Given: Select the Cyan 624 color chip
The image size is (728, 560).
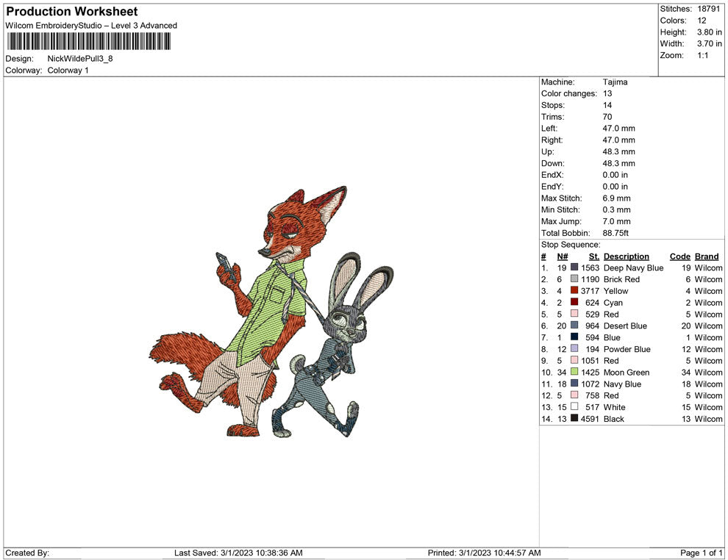Looking at the screenshot, I should pos(572,303).
